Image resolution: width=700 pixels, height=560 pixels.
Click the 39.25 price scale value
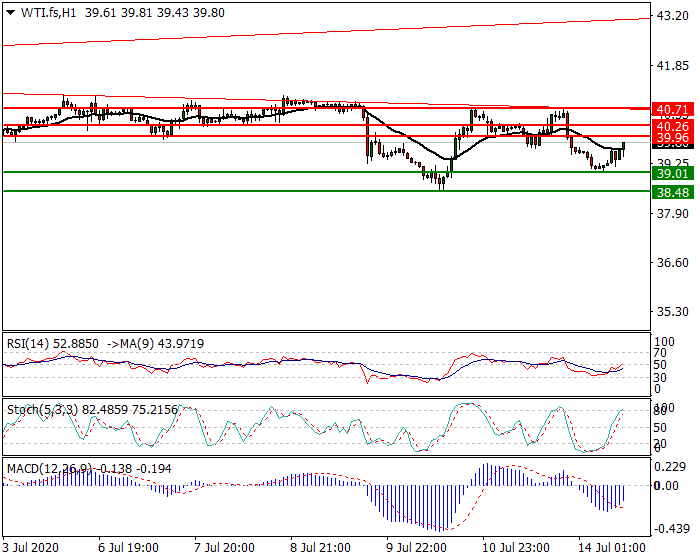pyautogui.click(x=672, y=162)
